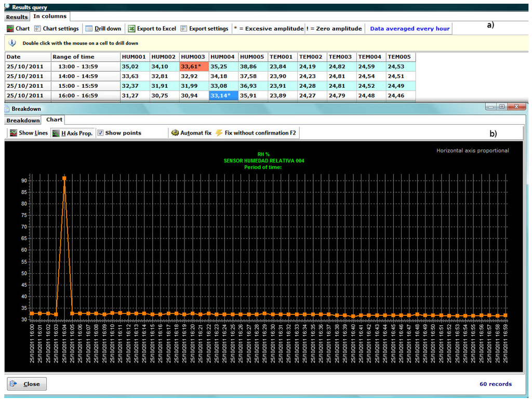Click the 'Data averaged every hour' text
This screenshot has width=532, height=401.
coord(409,29)
